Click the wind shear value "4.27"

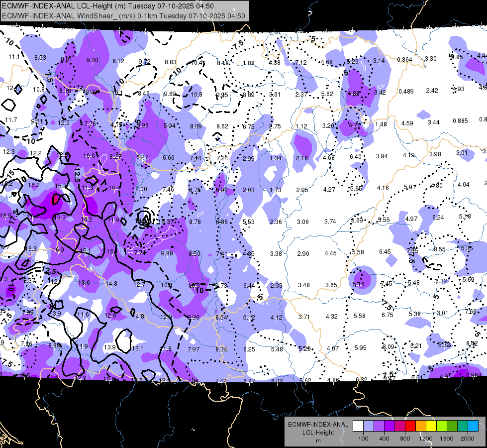pos(329,189)
